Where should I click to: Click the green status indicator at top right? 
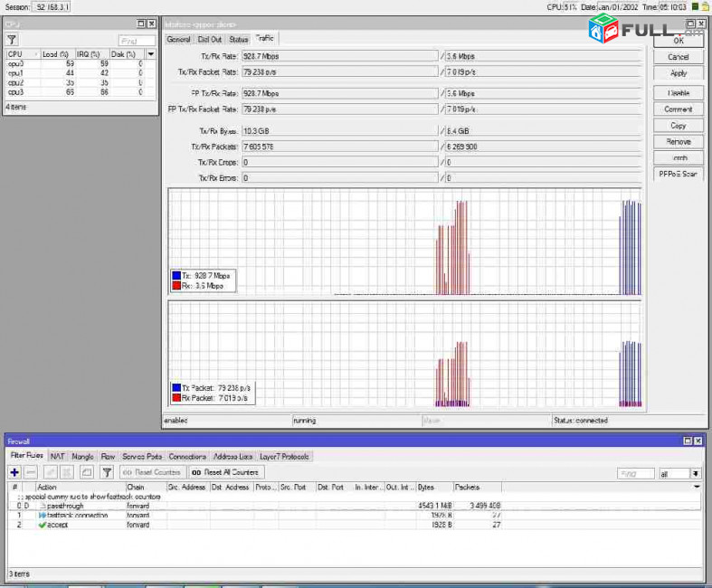695,6
